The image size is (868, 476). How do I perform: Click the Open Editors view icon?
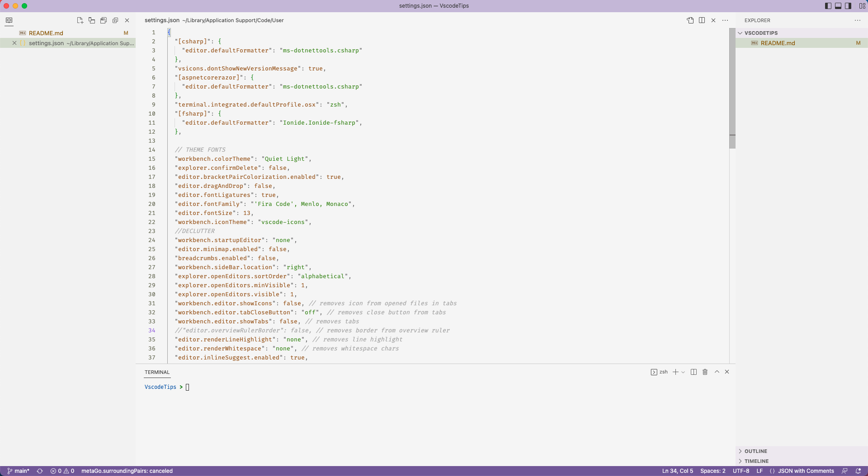point(9,20)
